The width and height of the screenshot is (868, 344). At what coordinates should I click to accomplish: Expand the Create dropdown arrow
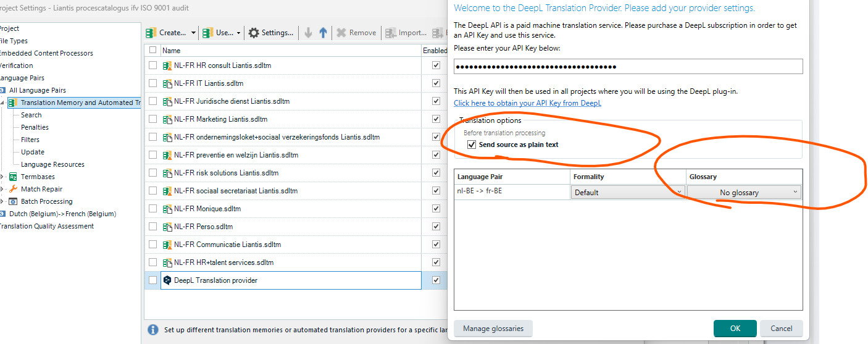click(193, 33)
